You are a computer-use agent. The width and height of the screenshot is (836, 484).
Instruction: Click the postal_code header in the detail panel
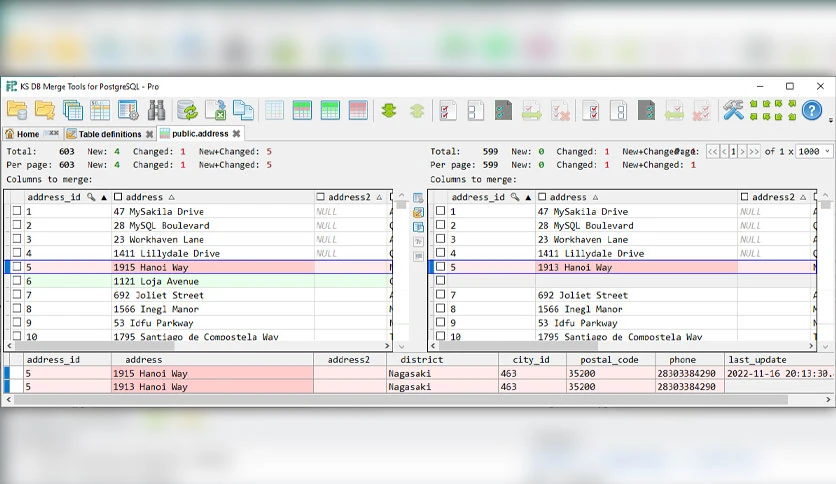click(x=609, y=359)
